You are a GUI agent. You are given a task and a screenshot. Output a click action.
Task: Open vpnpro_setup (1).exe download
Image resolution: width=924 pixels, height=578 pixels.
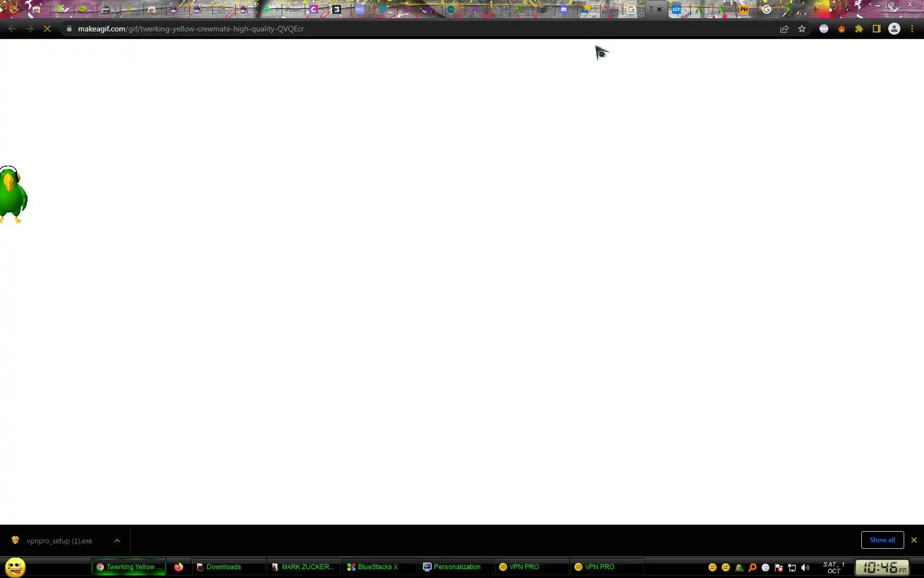(59, 541)
